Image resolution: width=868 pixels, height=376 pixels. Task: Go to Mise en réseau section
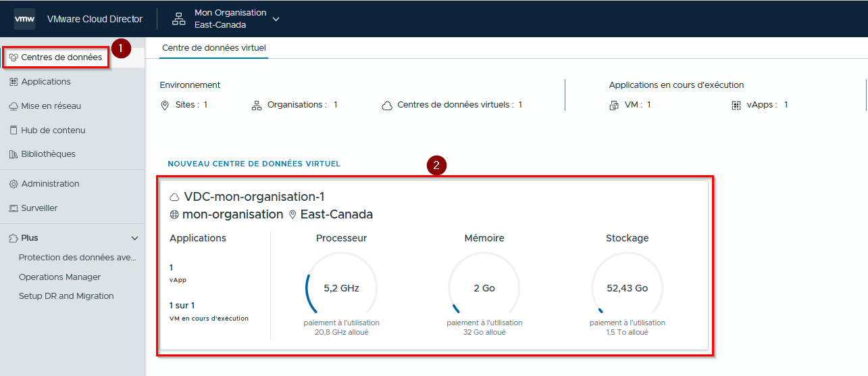click(x=51, y=106)
